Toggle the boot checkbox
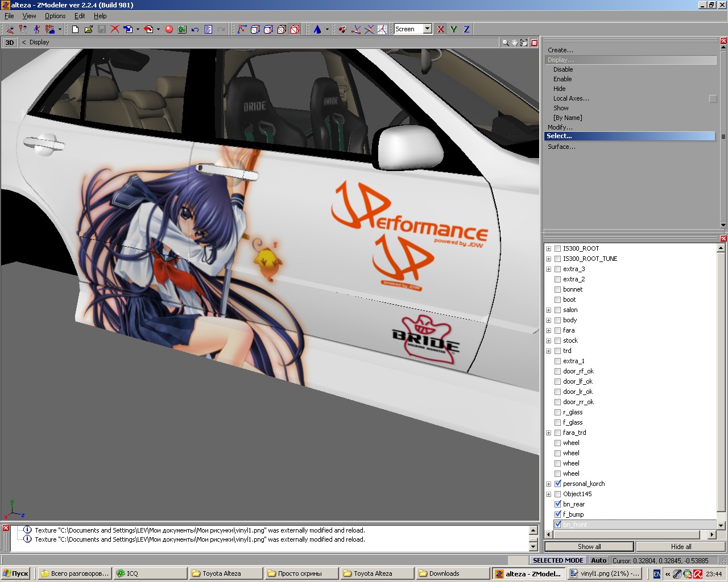Image resolution: width=728 pixels, height=582 pixels. [557, 300]
